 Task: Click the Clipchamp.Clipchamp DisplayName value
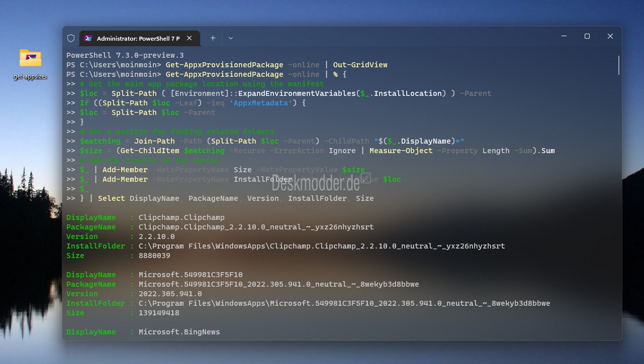coord(181,217)
